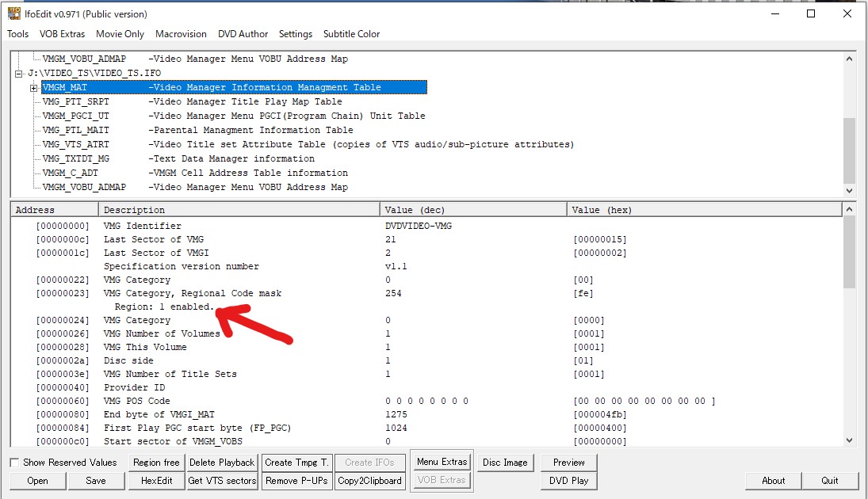Open the VOB Extras menu
The width and height of the screenshot is (868, 499).
62,34
